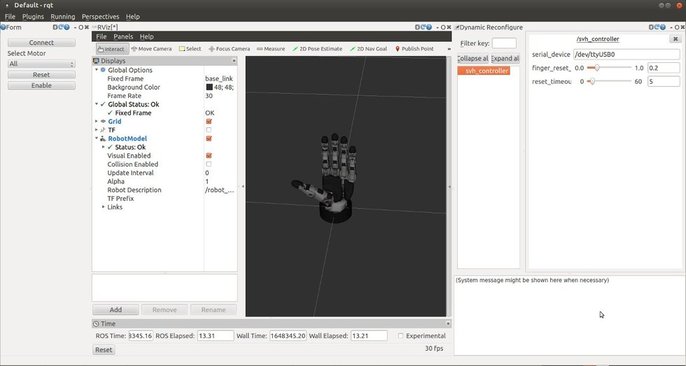Activate the Focus Camera tool
Viewport: 686px width, 366px height.
(x=229, y=49)
